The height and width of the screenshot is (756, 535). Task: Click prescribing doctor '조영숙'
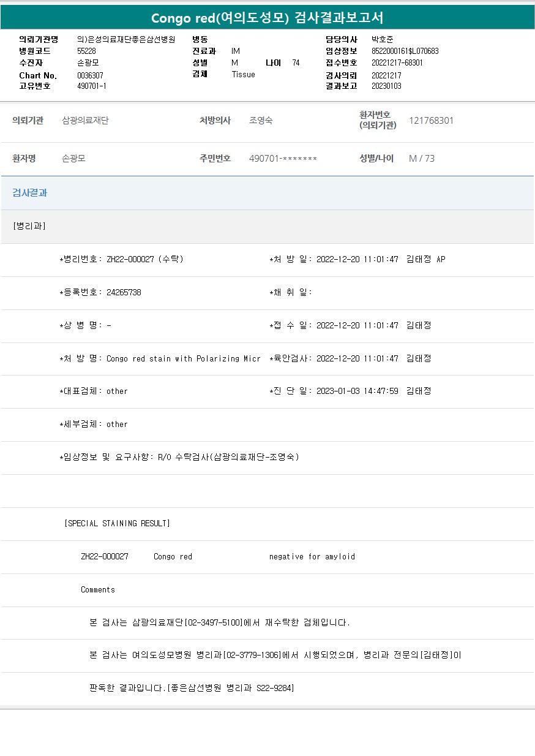point(261,121)
